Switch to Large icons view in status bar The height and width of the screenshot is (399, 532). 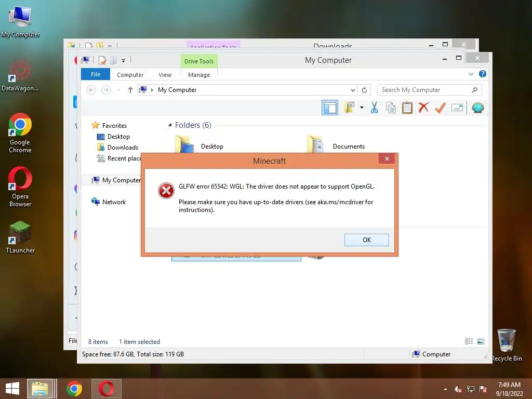point(481,341)
